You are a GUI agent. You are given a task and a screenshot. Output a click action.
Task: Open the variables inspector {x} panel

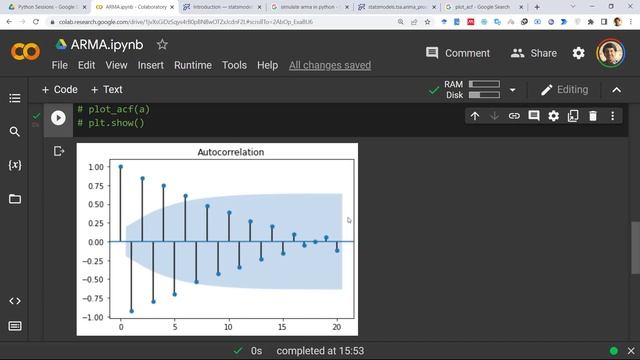pyautogui.click(x=15, y=165)
